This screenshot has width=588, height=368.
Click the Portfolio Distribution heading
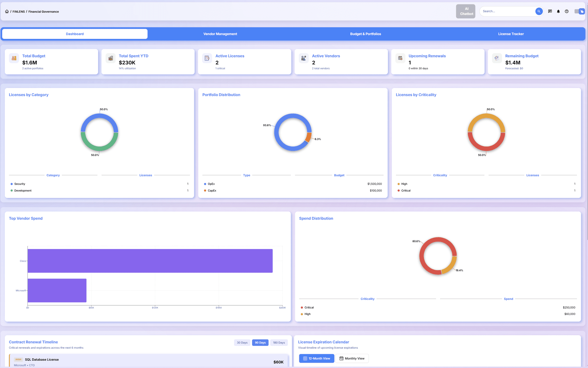(x=221, y=95)
